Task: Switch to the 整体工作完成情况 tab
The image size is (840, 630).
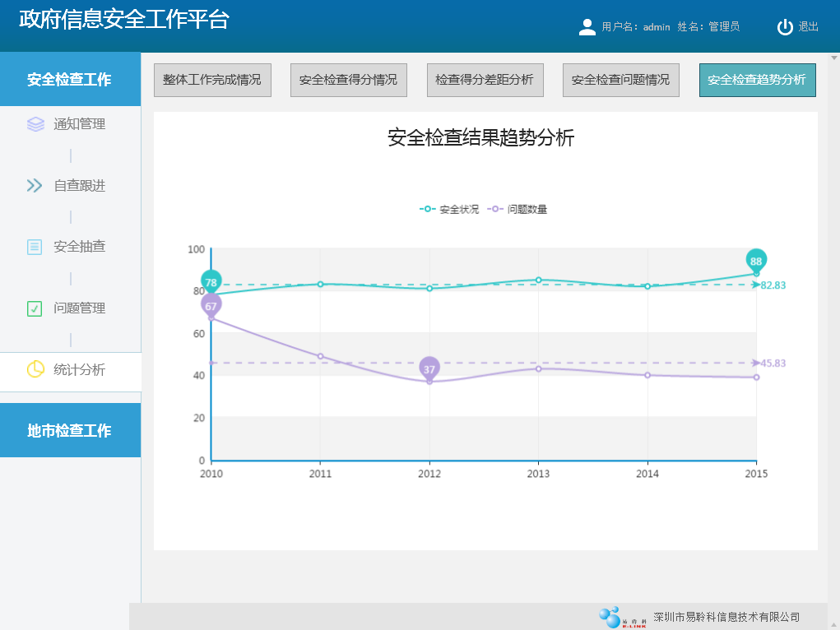Action: (x=212, y=80)
